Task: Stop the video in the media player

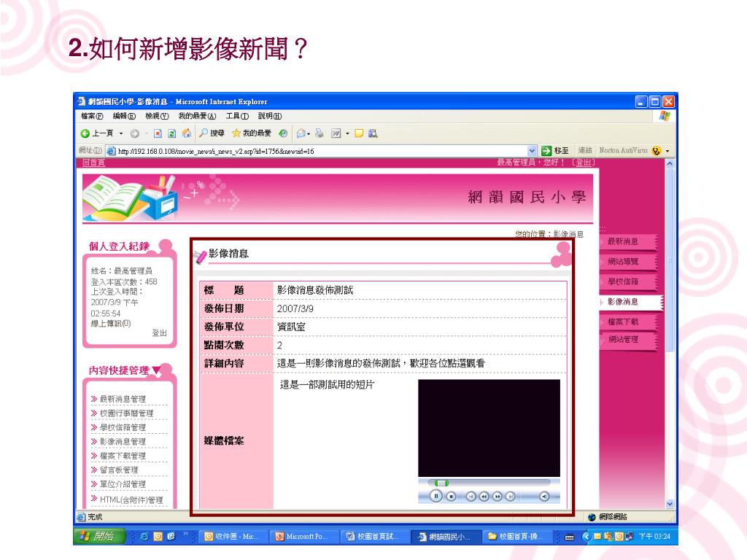Action: 451,497
